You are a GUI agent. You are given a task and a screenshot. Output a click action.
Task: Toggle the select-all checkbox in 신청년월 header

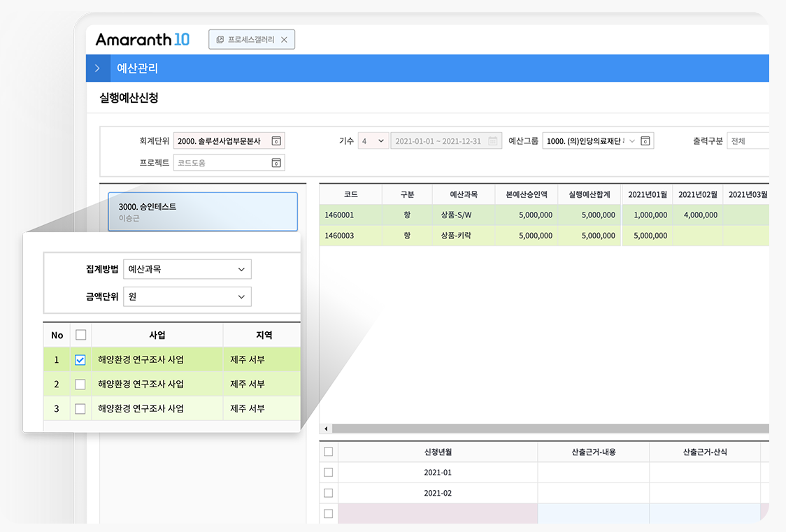tap(329, 452)
